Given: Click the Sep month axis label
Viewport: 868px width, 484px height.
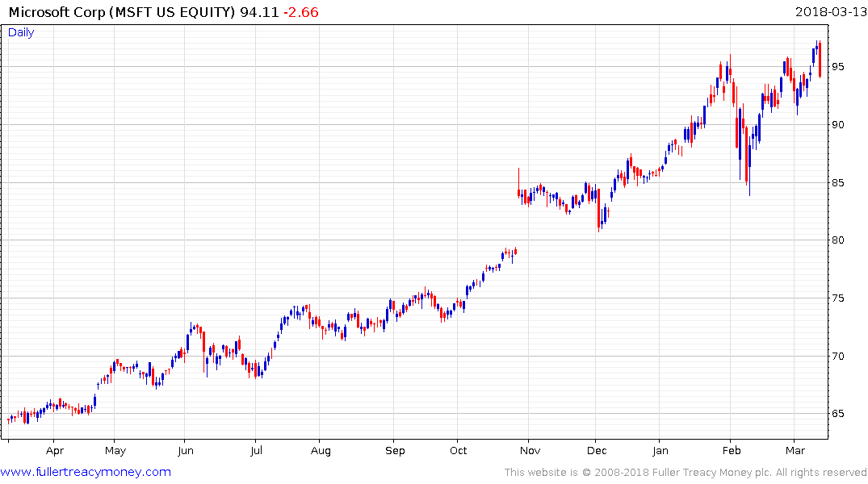Looking at the screenshot, I should (x=396, y=451).
